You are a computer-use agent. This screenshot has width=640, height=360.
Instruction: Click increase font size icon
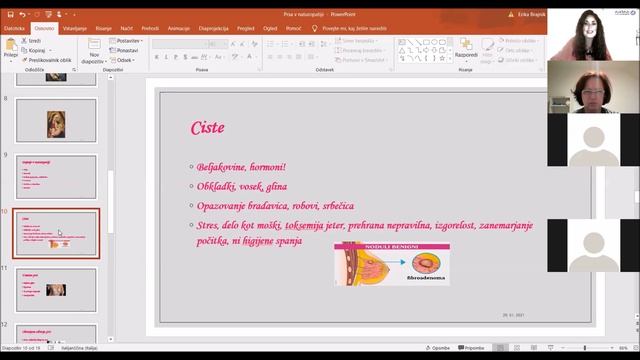pos(233,44)
